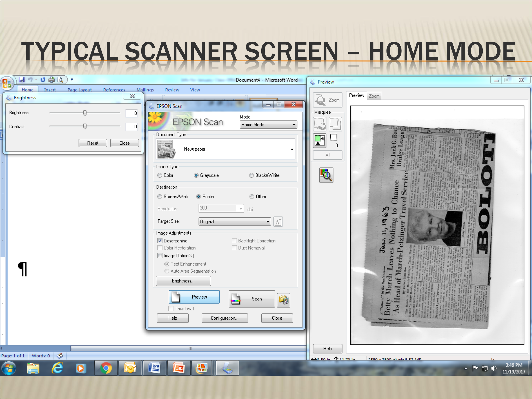Open Windows Explorer from taskbar
The height and width of the screenshot is (399, 532).
(x=33, y=368)
